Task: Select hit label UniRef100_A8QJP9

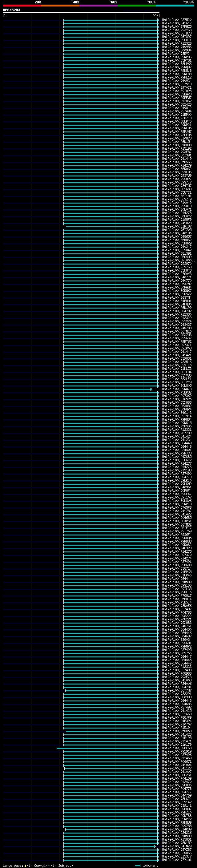Action: (176, 718)
